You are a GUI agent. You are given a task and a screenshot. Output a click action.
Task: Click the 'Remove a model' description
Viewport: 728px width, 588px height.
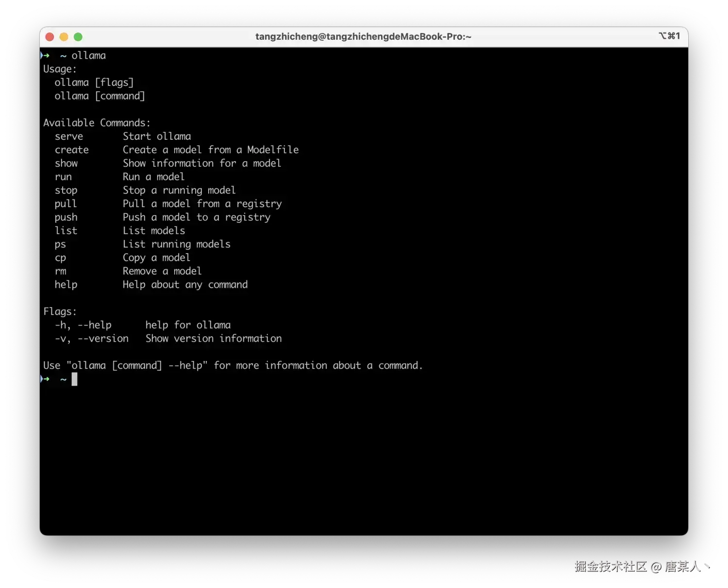point(162,272)
